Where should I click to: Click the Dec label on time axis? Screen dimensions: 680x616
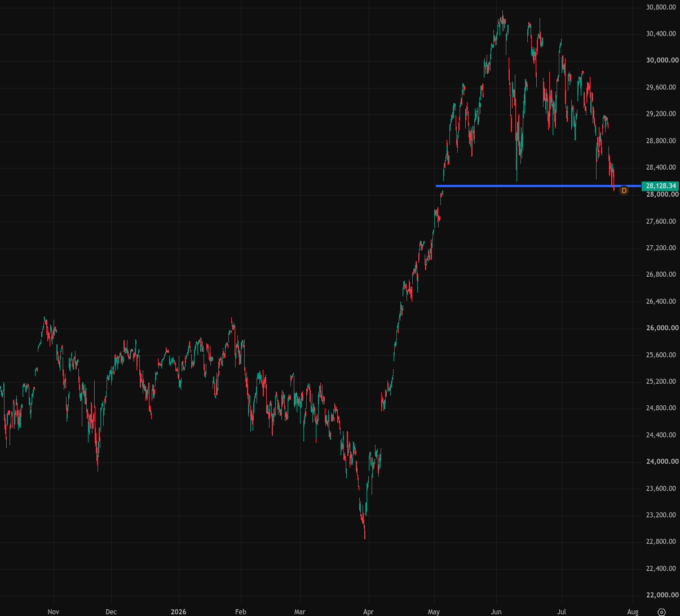pyautogui.click(x=111, y=612)
